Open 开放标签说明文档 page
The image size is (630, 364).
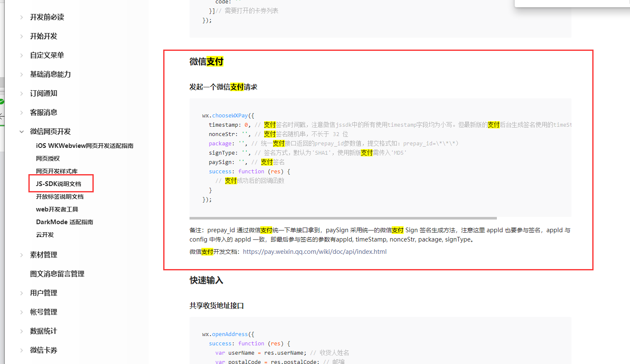click(x=60, y=197)
